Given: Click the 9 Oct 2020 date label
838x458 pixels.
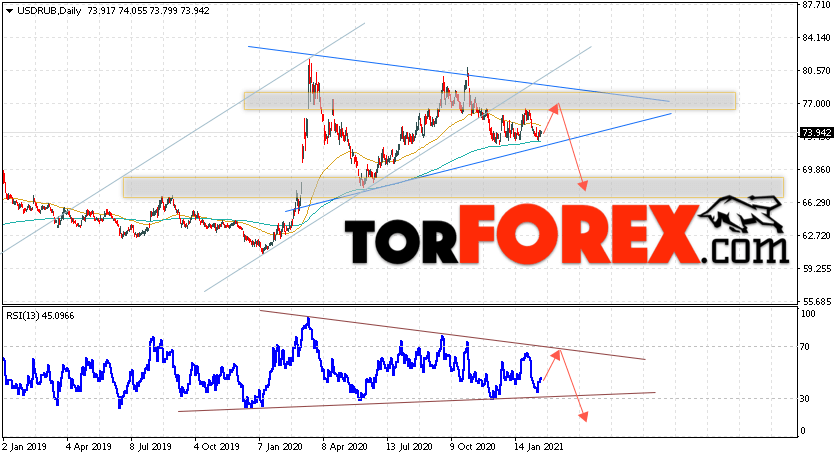Looking at the screenshot, I should pos(473,447).
